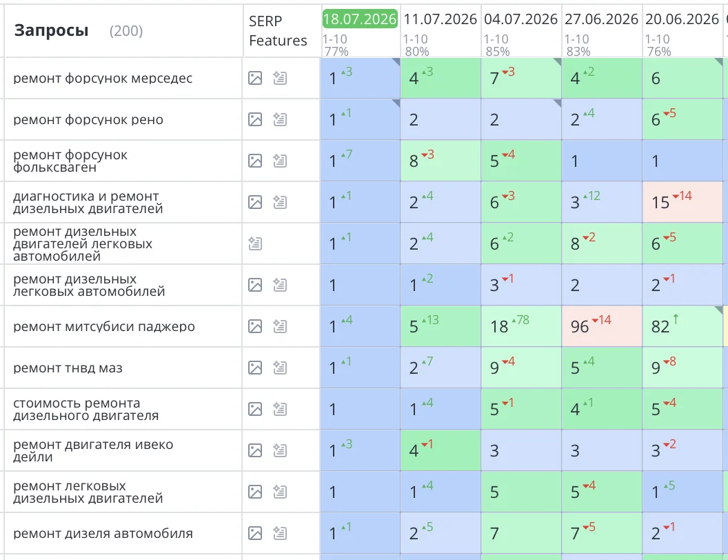728x560 pixels.
Task: Click image icon in ремонт форсунок фольксваген row
Action: tap(255, 161)
